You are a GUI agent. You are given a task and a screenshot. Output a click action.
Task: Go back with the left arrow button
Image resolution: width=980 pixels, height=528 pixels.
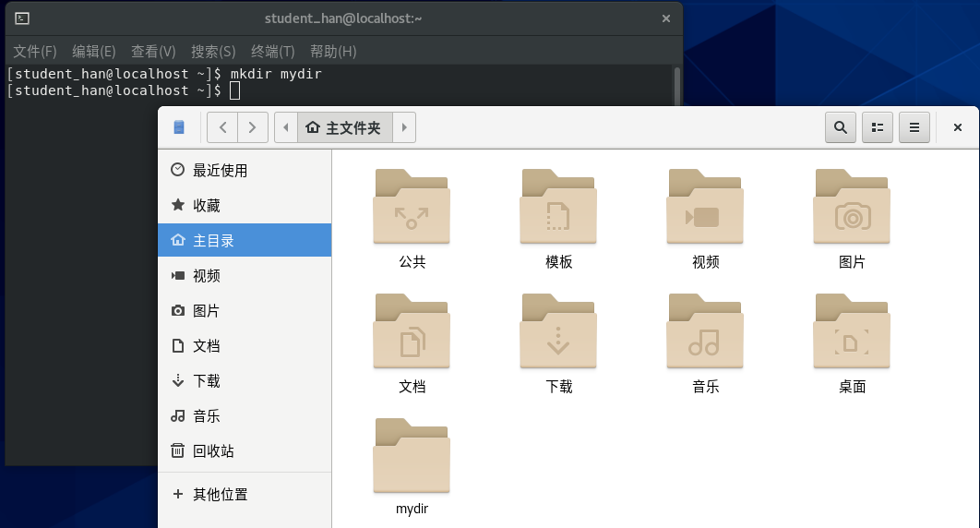click(x=222, y=127)
